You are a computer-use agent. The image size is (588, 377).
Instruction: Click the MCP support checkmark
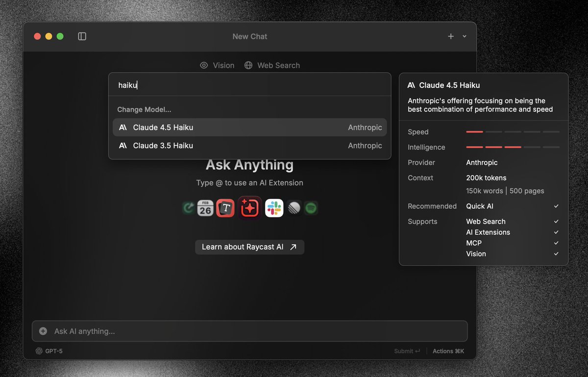[x=556, y=243]
